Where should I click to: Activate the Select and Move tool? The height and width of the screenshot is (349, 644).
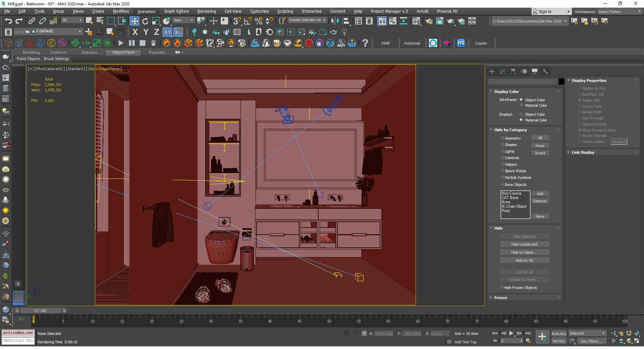coord(135,21)
